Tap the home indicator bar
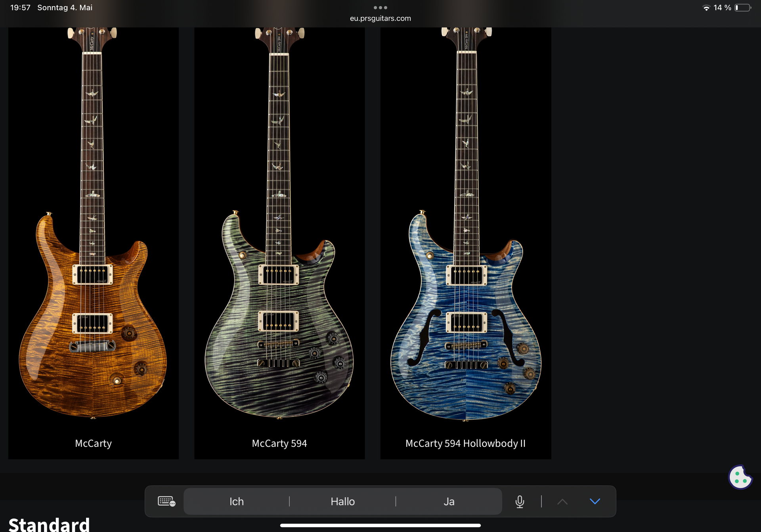This screenshot has width=761, height=532. [380, 525]
